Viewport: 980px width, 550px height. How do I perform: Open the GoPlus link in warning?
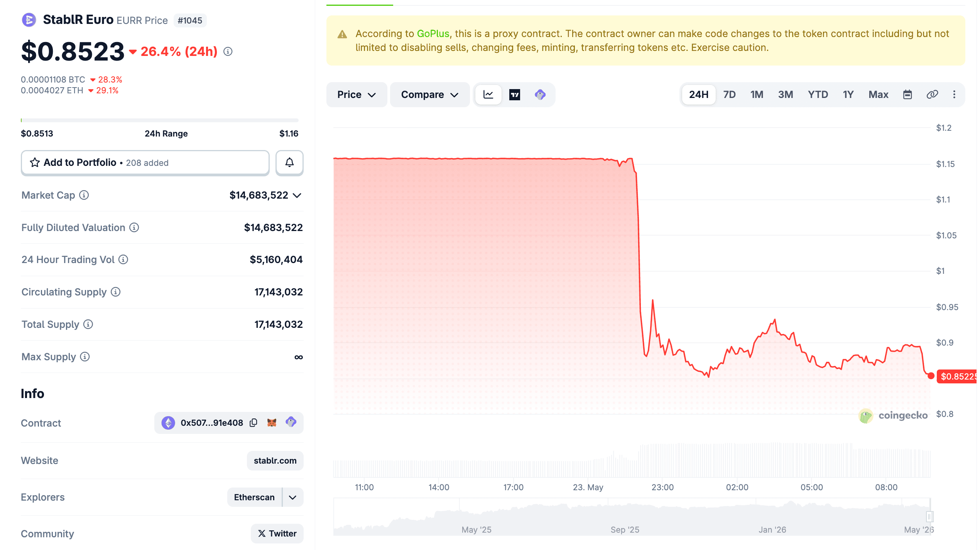[x=433, y=34]
